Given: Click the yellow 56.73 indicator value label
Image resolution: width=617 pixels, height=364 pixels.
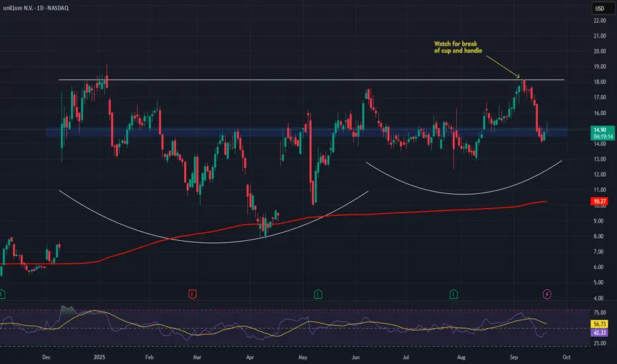Looking at the screenshot, I should [x=600, y=324].
